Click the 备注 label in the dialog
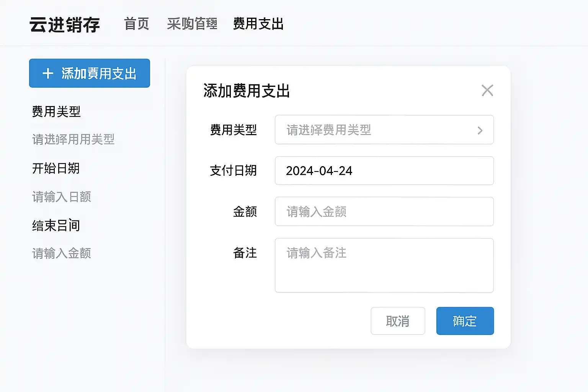This screenshot has height=392, width=588. pos(245,253)
